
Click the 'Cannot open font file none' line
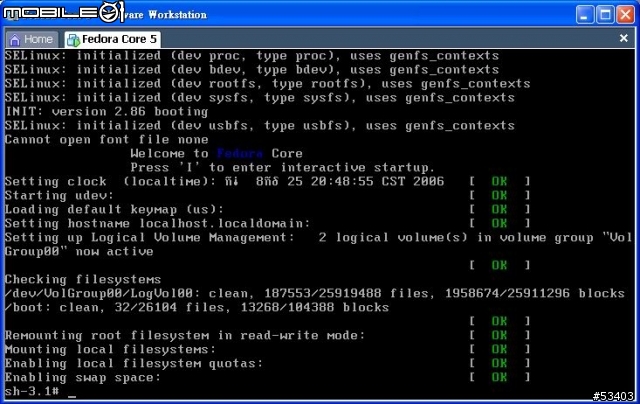tap(107, 140)
